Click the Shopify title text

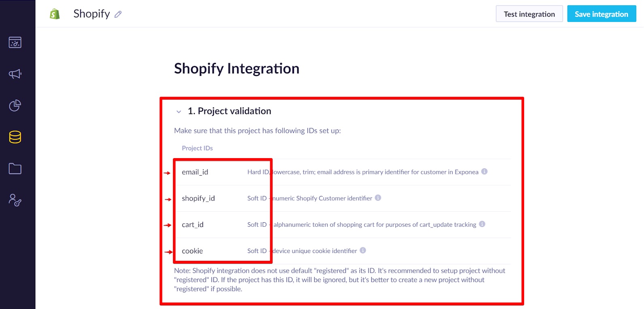(92, 14)
